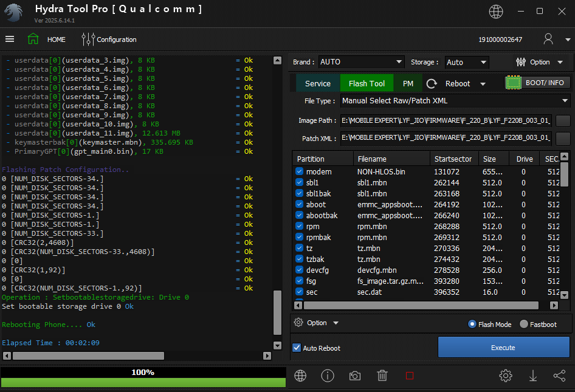Click the log panel horizontal scrollbar

tap(88, 356)
